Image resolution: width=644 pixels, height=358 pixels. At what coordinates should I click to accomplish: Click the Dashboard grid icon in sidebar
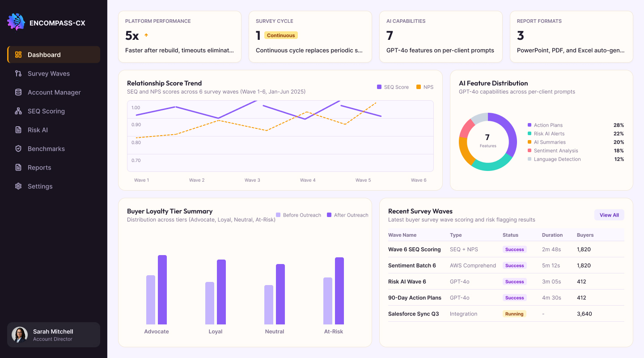[18, 55]
